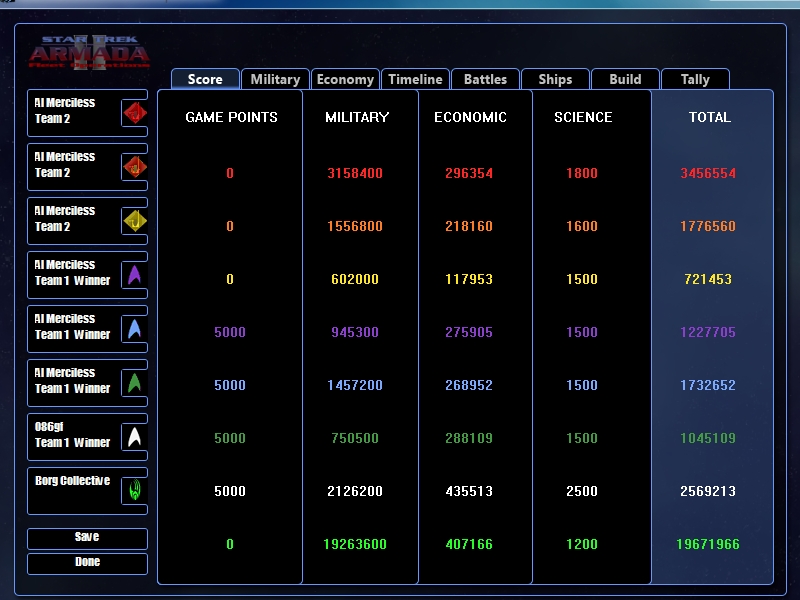Viewport: 800px width, 600px height.
Task: Click the yellow faction emblem icon
Action: [x=134, y=220]
